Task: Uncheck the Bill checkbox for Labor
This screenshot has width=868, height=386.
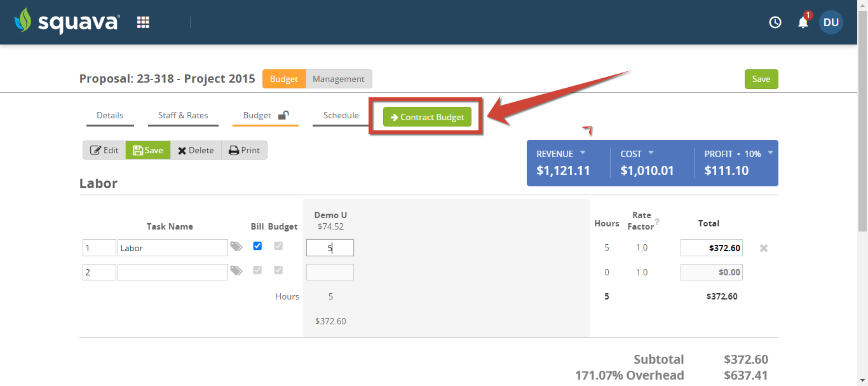Action: (257, 246)
